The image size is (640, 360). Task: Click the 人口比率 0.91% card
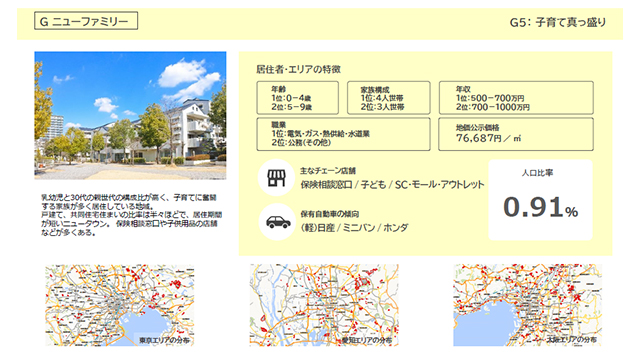[540, 200]
